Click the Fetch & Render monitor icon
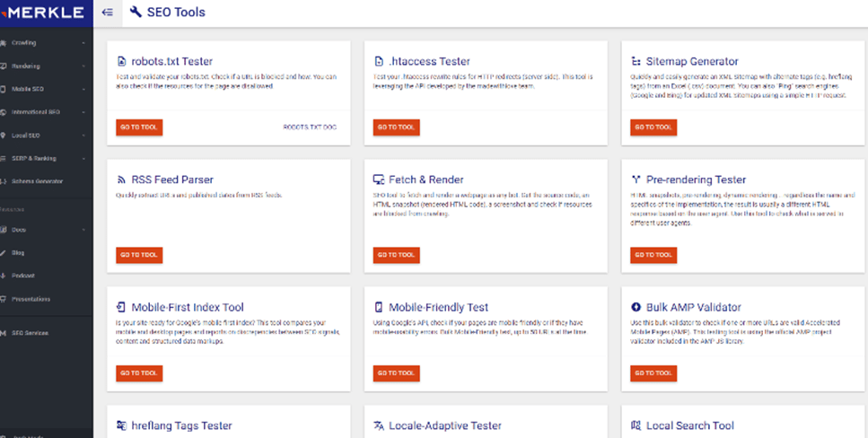Screen dimensions: 868x438 [379, 180]
